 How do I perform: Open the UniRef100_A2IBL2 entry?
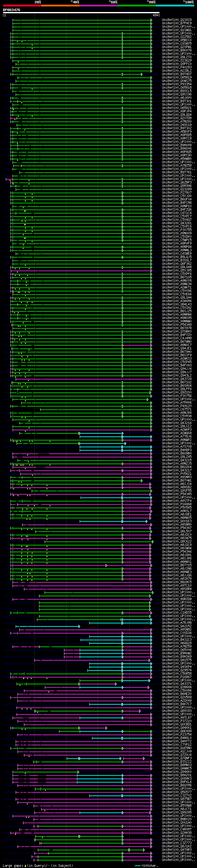coord(177,71)
